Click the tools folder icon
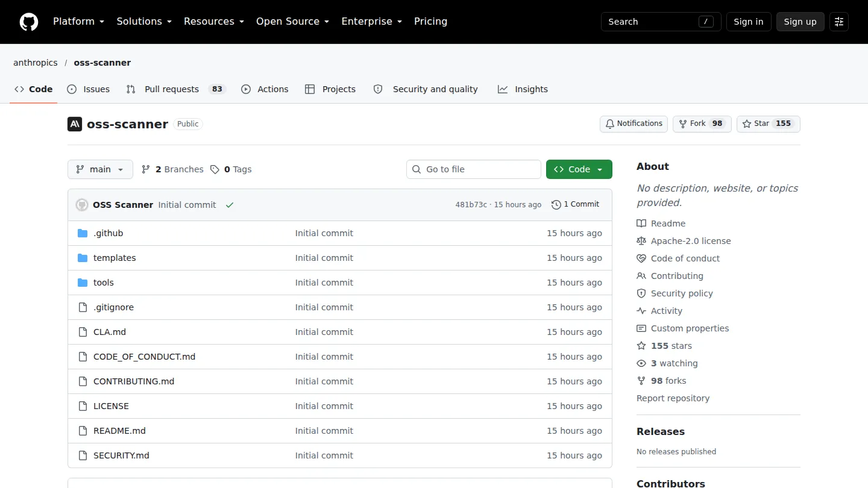This screenshot has width=868, height=488. [83, 283]
